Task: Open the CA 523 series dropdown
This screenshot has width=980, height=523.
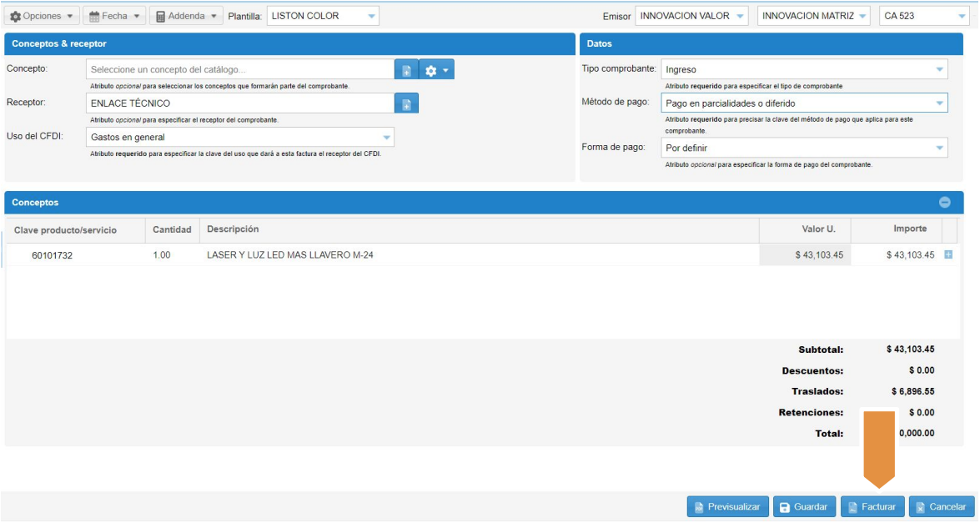Action: click(923, 16)
